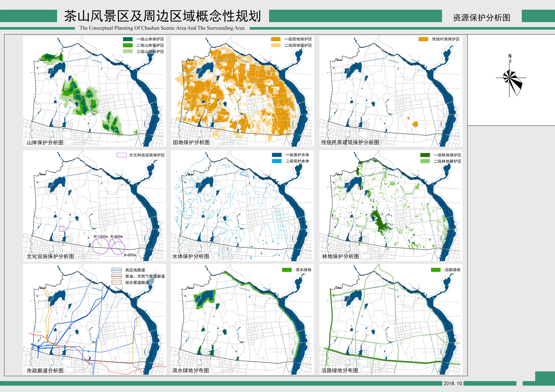This screenshot has height=392, width=555.
Task: Click the 文化科技设施保护区 purple outline swatch
Action: pos(122,155)
